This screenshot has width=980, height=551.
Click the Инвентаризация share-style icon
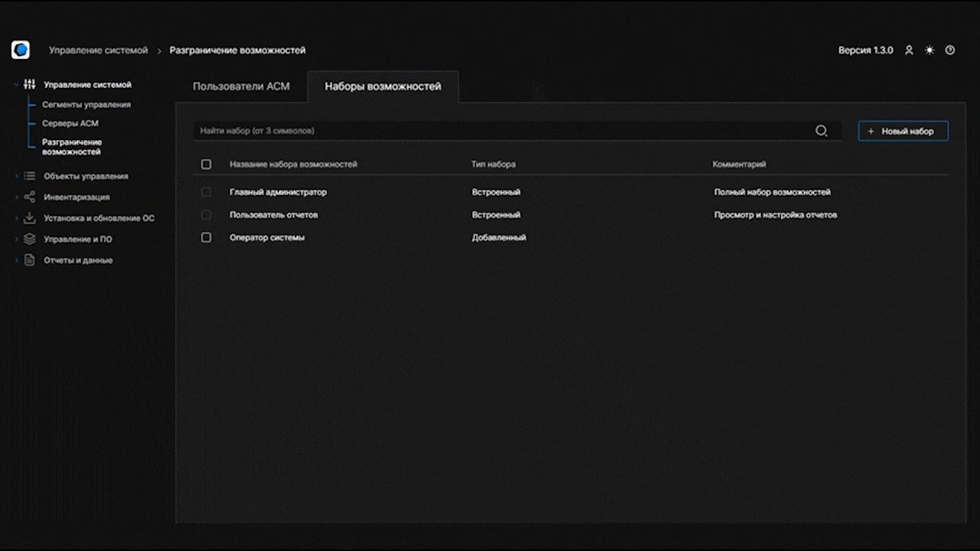29,197
